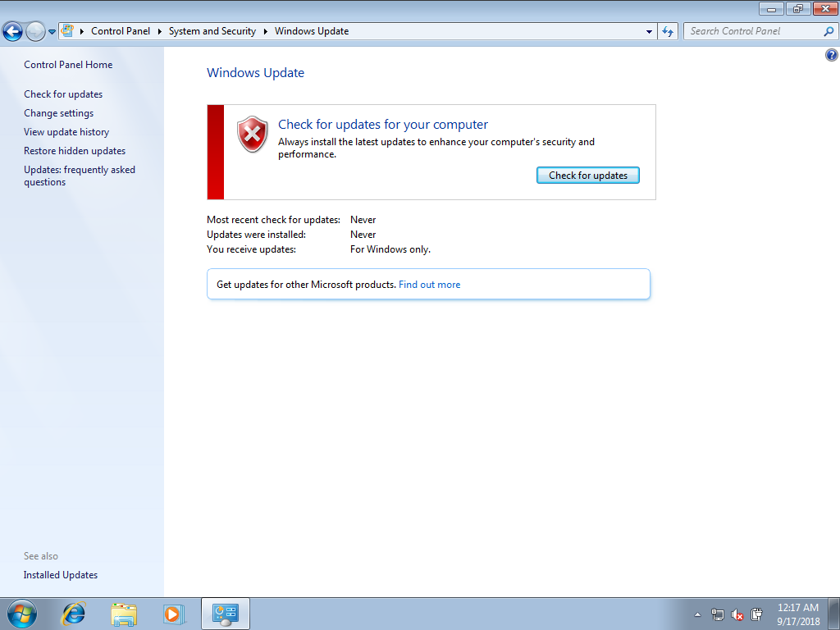Select Control Panel taskbar button

pos(226,614)
